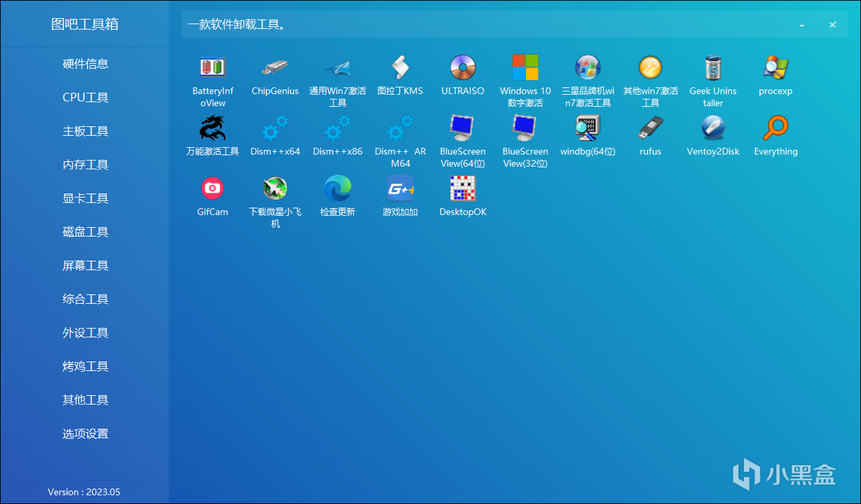Select 其他工具 sidebar category

tap(85, 400)
